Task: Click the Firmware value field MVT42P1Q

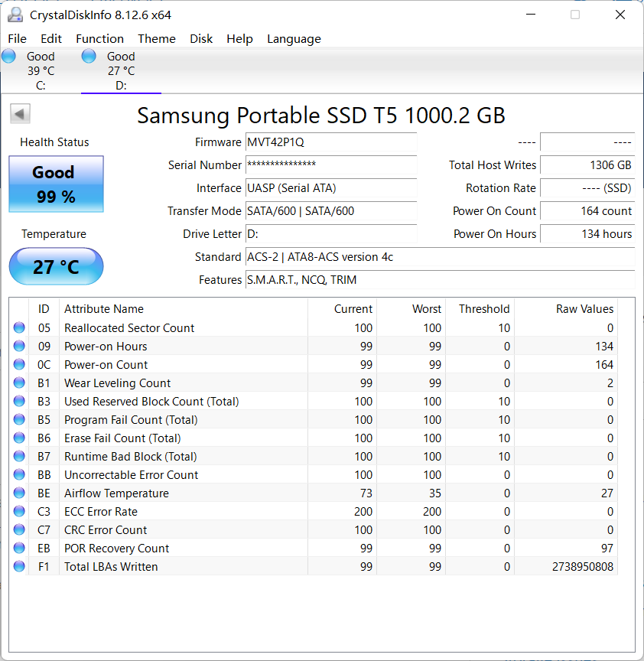Action: pos(330,142)
